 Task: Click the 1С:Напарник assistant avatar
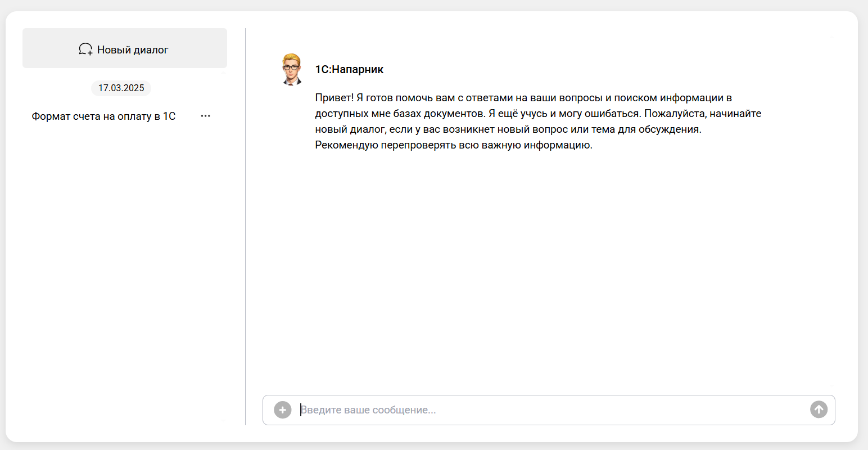click(291, 69)
